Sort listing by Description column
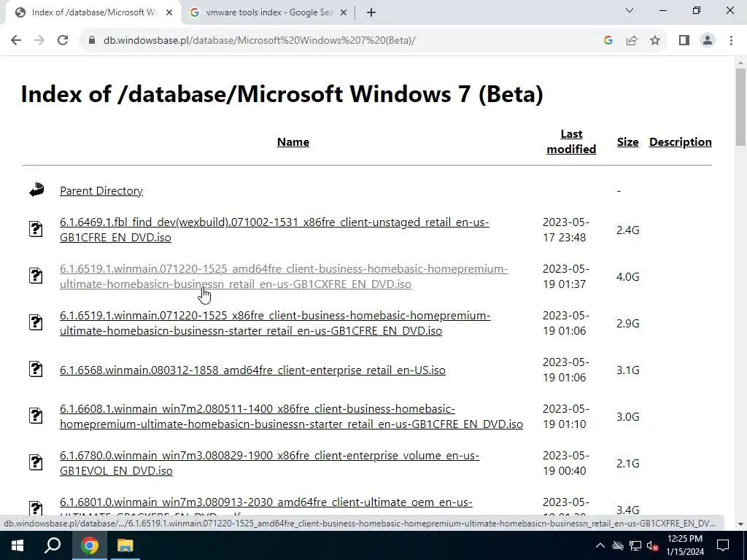 [681, 142]
